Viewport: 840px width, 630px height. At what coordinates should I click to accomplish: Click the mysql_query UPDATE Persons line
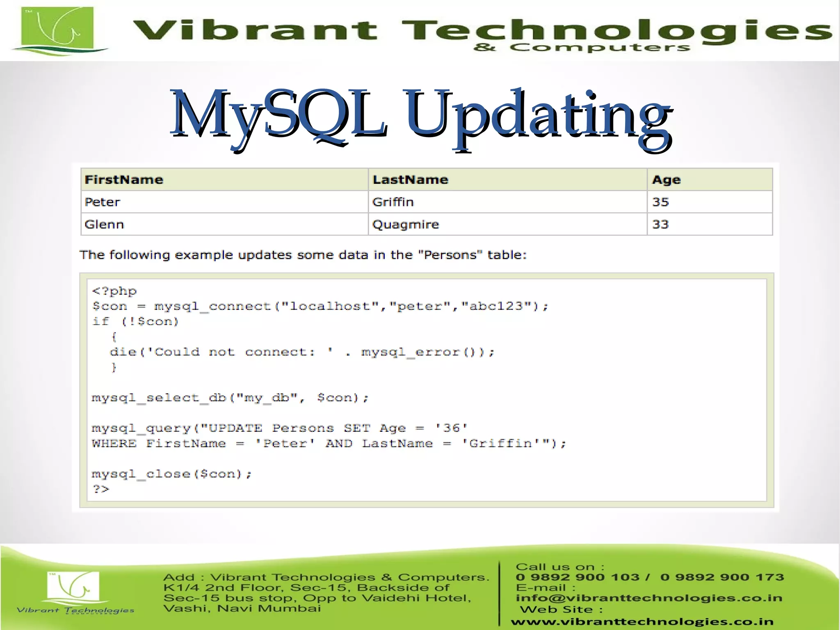[x=279, y=428]
